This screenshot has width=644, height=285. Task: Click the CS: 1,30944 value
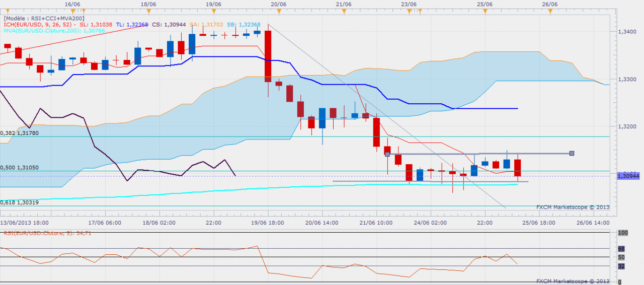(168, 24)
